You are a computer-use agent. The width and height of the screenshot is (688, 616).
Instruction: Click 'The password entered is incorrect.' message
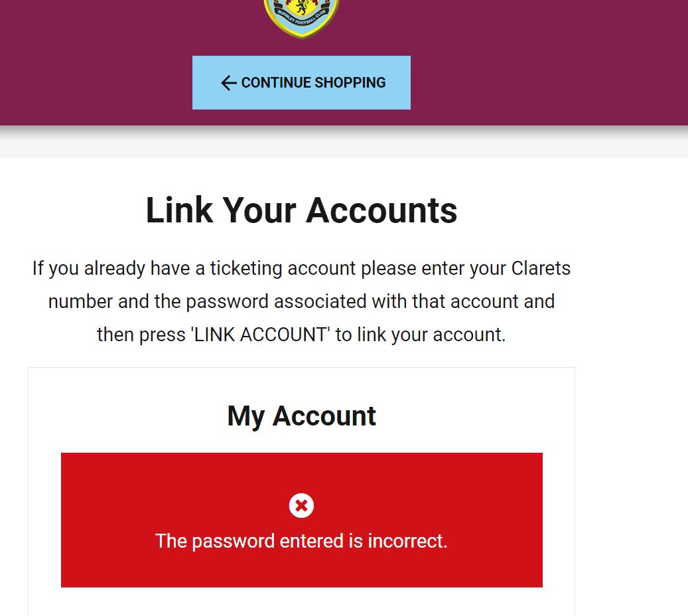301,541
